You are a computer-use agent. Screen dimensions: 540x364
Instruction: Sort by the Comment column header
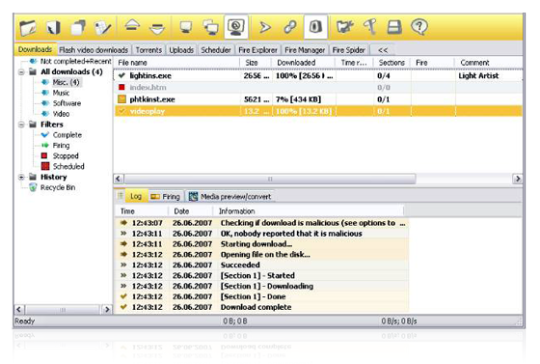tap(488, 63)
